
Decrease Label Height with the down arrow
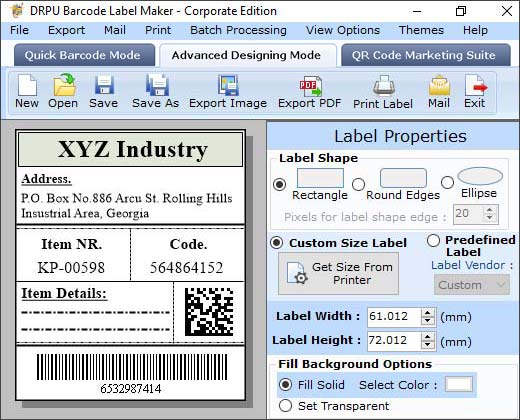(x=428, y=345)
